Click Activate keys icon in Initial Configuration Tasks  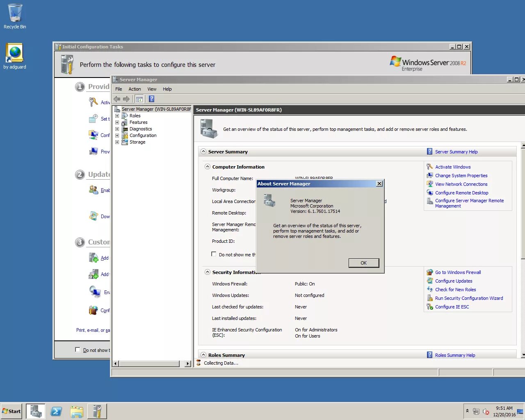coord(94,102)
